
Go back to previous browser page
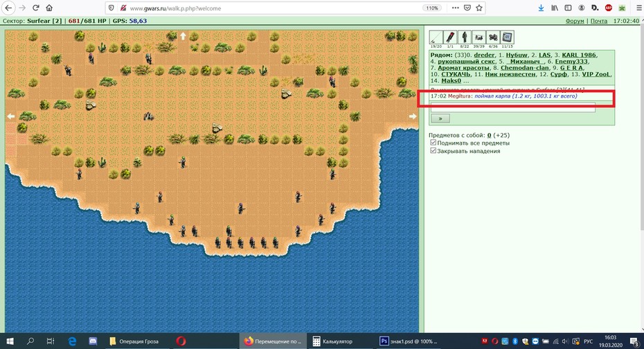click(8, 8)
